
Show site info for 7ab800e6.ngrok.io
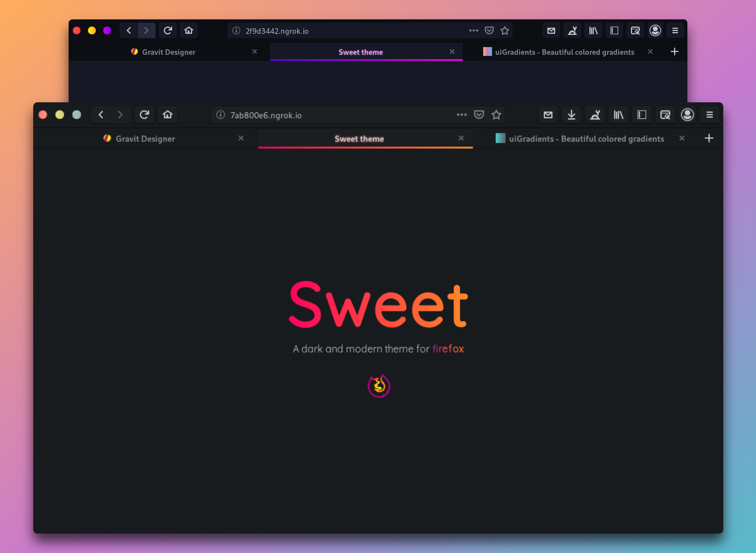220,115
